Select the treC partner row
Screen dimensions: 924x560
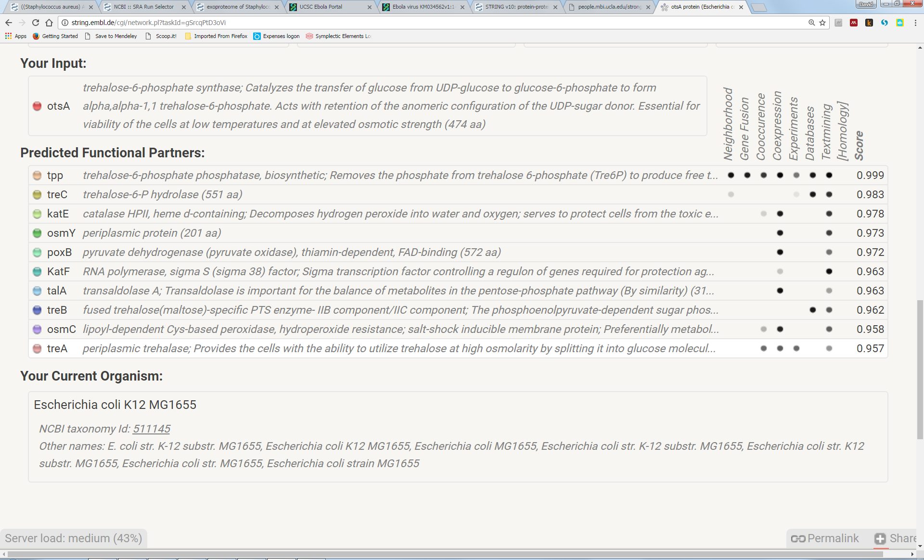57,194
